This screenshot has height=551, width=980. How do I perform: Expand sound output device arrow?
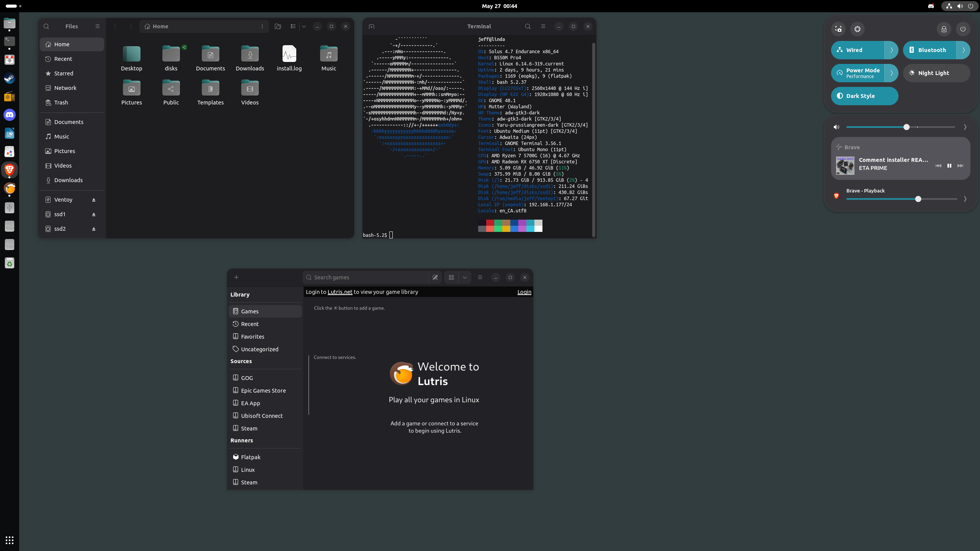[965, 127]
